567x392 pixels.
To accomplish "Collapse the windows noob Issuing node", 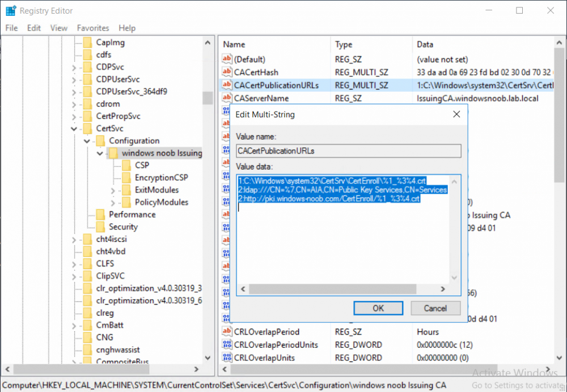I will coord(100,153).
